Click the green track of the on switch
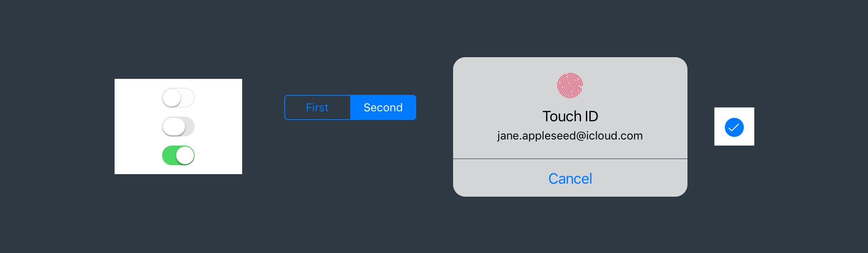Screen dimensions: 868x253 (169, 156)
